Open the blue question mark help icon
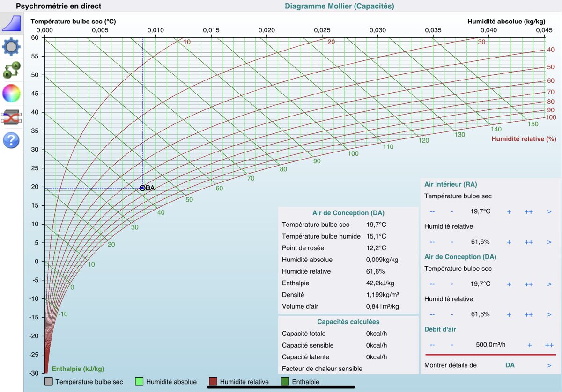The width and height of the screenshot is (562, 392). click(x=11, y=140)
